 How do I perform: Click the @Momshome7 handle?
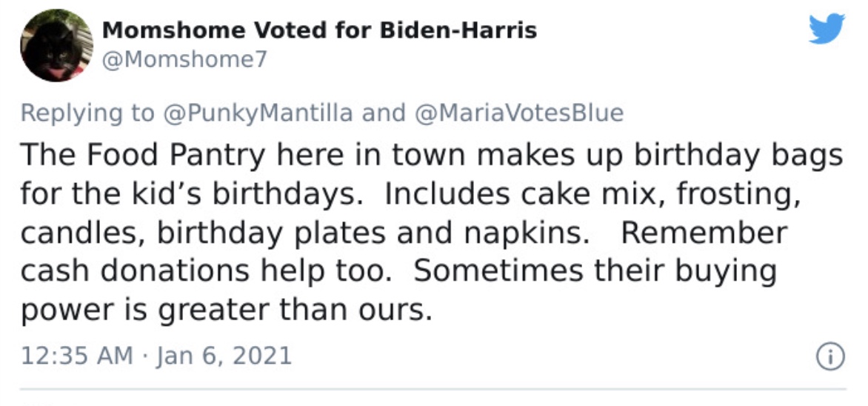184,59
